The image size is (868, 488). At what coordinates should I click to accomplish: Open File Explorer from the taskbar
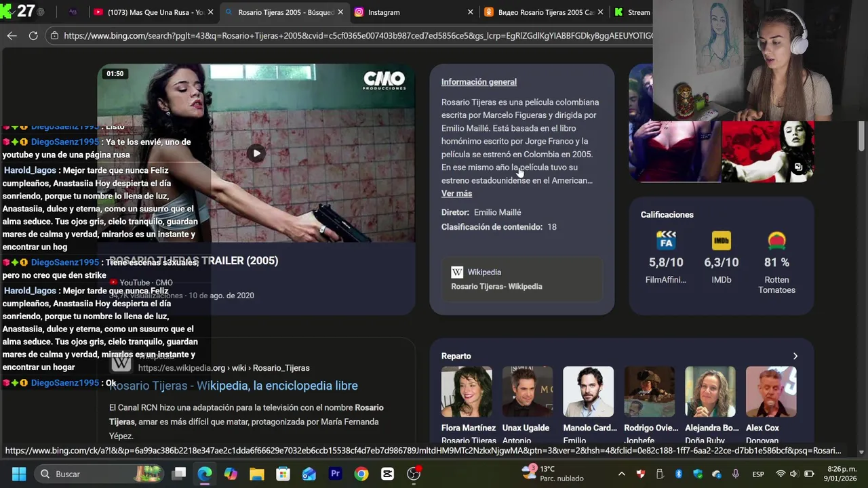pyautogui.click(x=257, y=474)
